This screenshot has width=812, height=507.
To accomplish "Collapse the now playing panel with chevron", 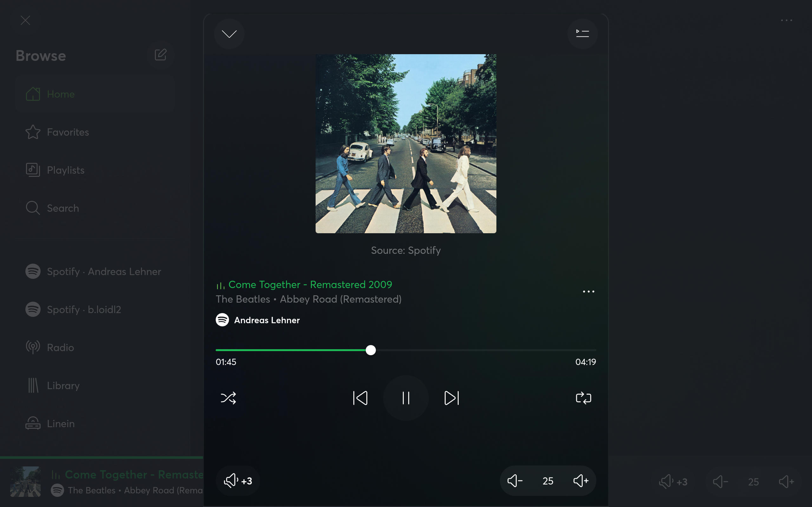I will [x=229, y=34].
